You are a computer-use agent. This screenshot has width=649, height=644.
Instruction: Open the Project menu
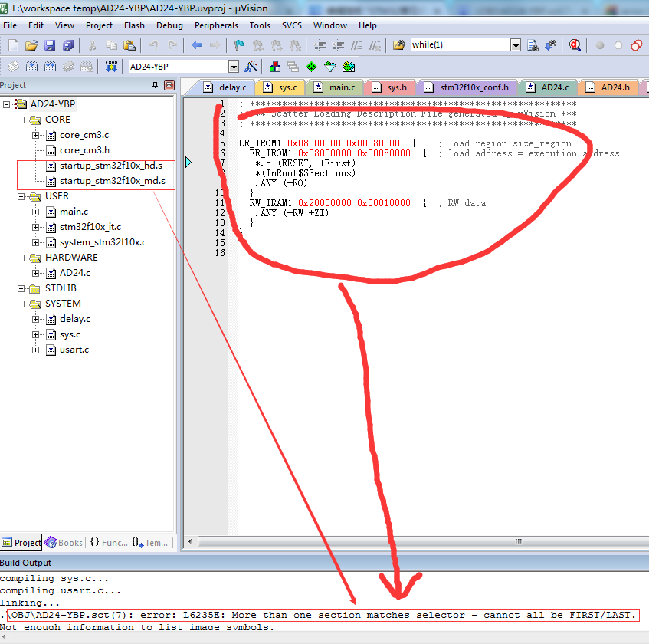(99, 25)
